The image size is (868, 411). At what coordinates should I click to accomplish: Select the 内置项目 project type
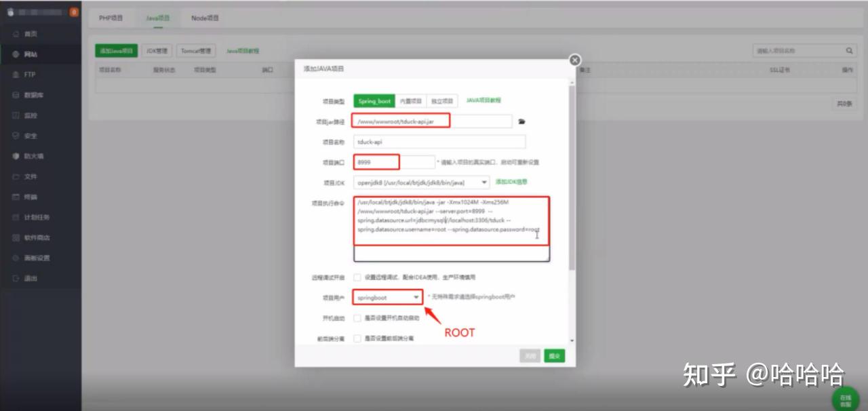click(410, 101)
